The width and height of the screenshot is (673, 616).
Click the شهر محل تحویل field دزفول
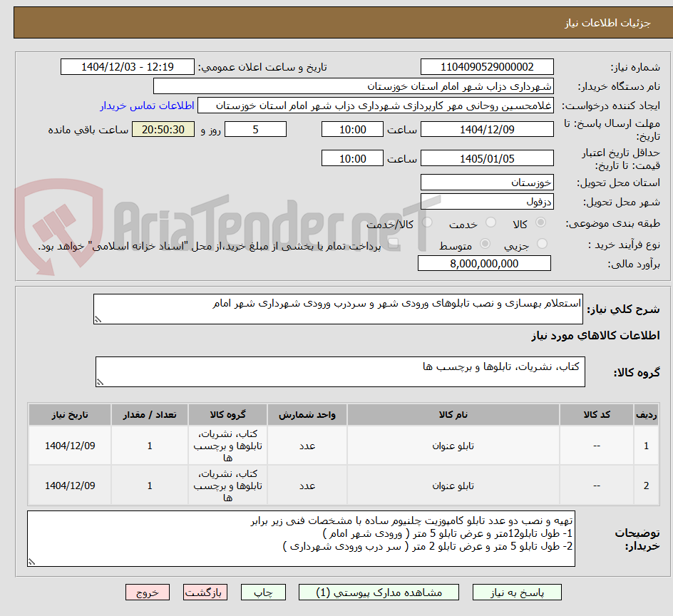click(487, 201)
